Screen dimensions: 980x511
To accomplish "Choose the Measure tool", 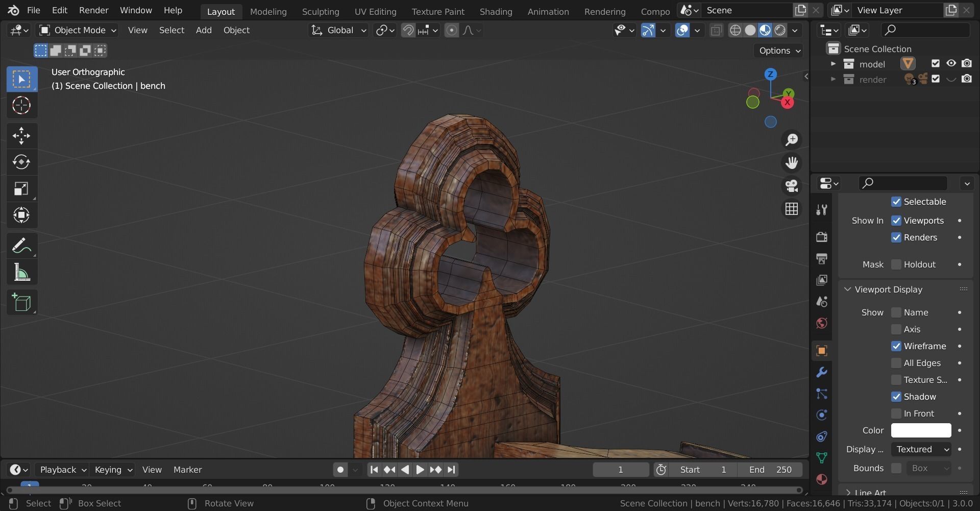I will point(21,272).
